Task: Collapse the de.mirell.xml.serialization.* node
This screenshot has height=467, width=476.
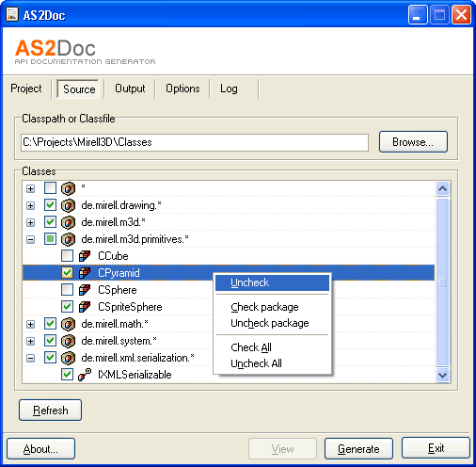Action: (30, 359)
